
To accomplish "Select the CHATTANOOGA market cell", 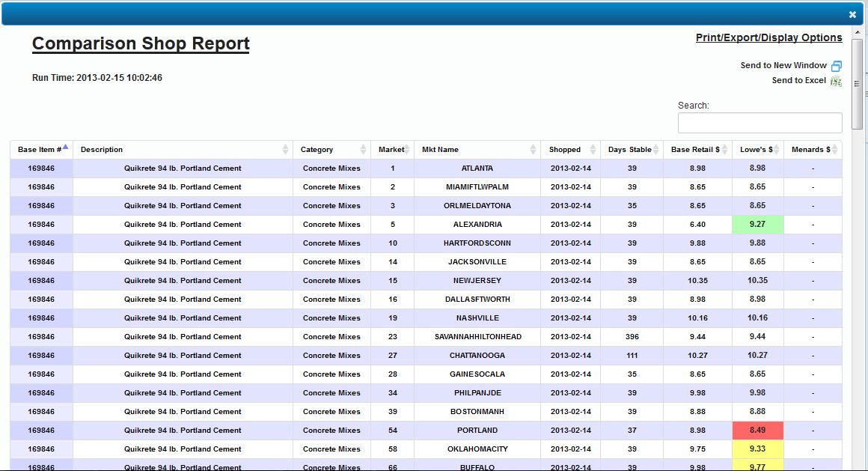I will [477, 355].
